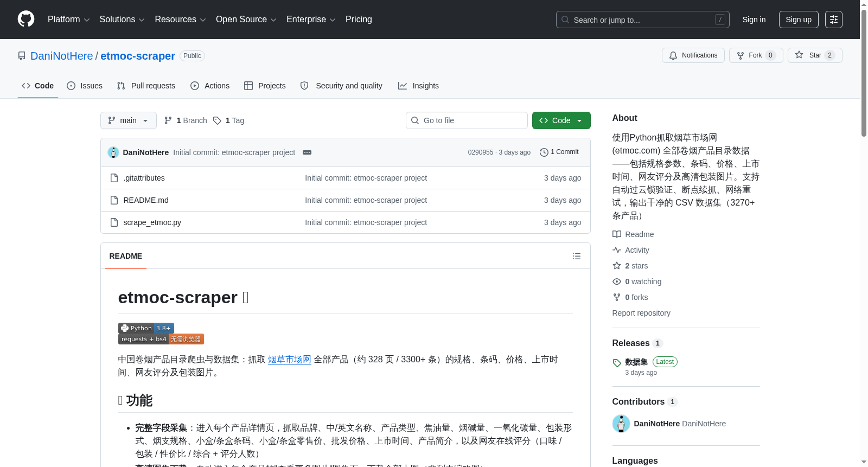Click DaniNotHere author name in commit row

(x=146, y=152)
